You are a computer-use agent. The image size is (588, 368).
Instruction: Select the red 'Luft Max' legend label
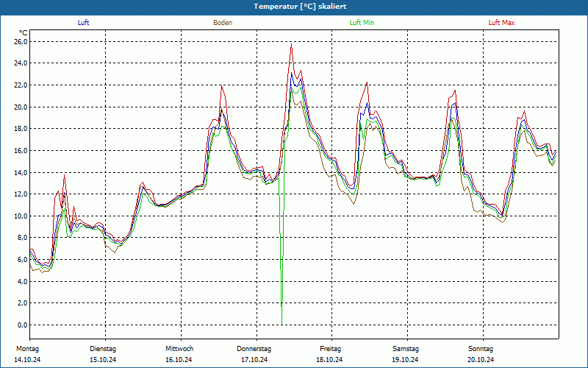click(x=501, y=23)
